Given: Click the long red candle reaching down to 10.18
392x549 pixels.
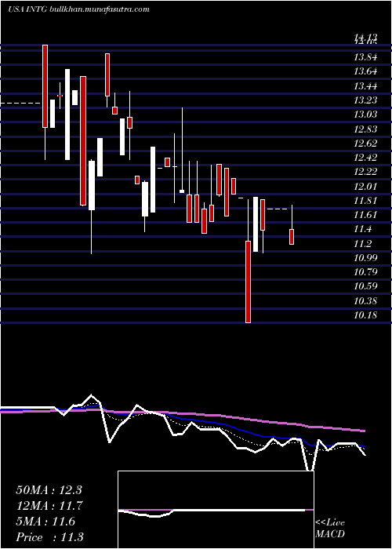Looking at the screenshot, I should tap(249, 282).
